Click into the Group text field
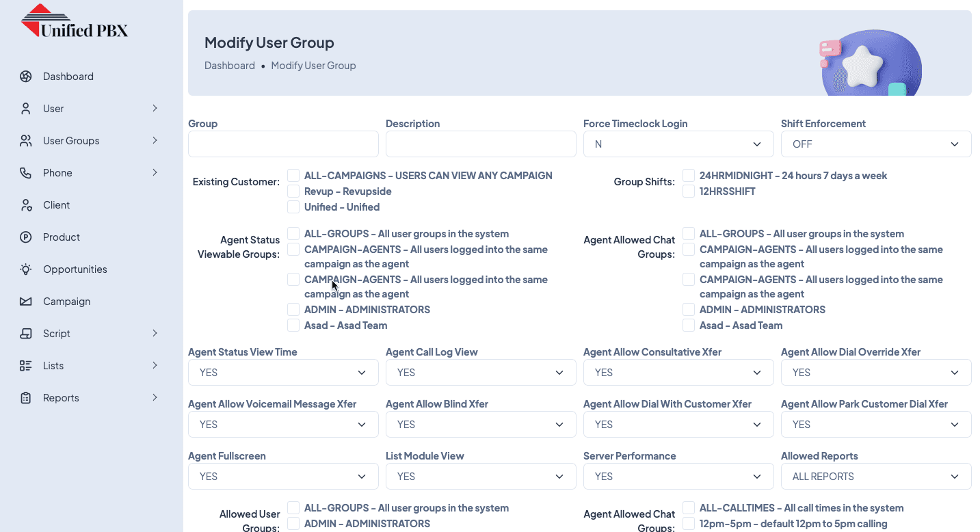The width and height of the screenshot is (980, 532). (x=283, y=144)
